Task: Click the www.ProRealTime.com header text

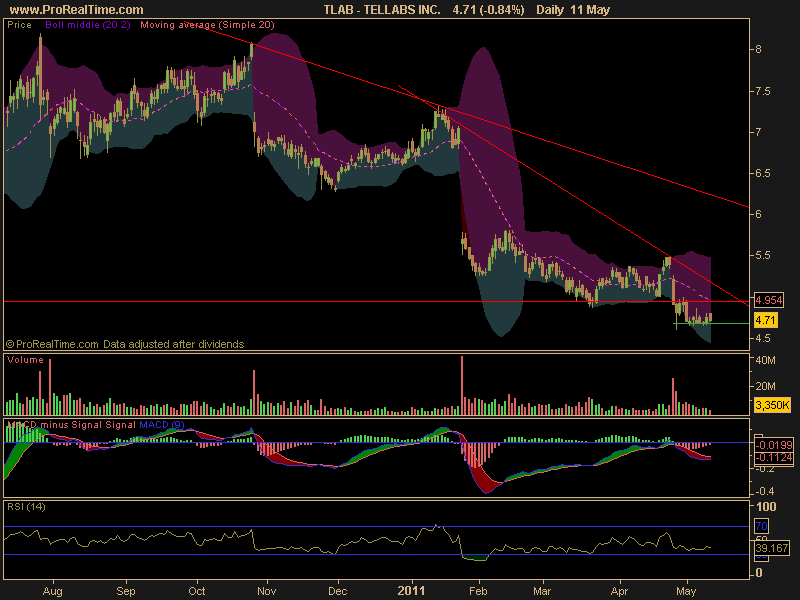Action: point(77,10)
